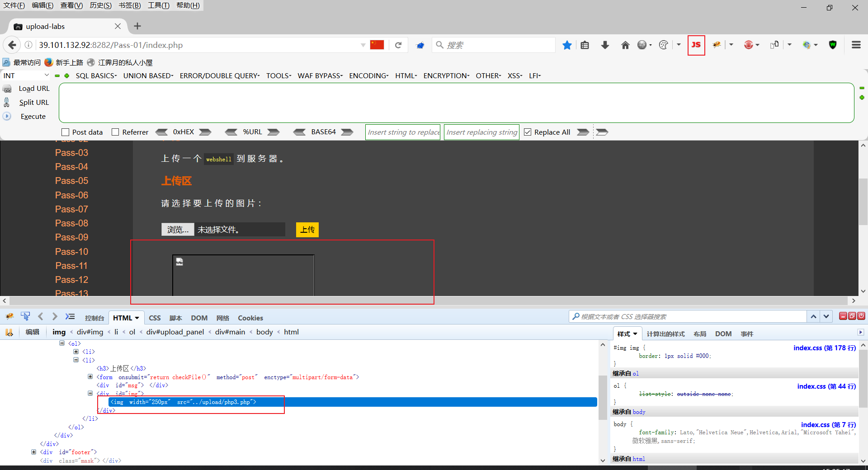Open the hamburger menu icon
The width and height of the screenshot is (868, 470).
[x=856, y=45]
